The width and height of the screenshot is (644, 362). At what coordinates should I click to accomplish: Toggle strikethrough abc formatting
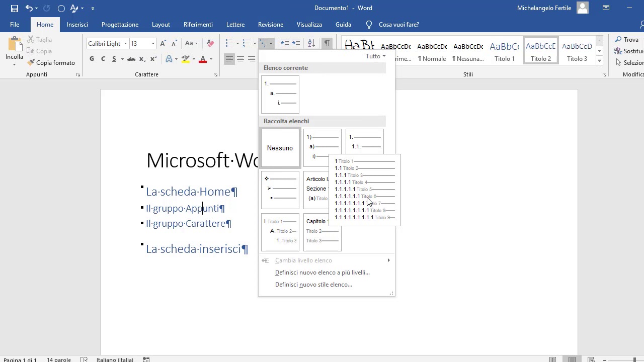point(131,59)
